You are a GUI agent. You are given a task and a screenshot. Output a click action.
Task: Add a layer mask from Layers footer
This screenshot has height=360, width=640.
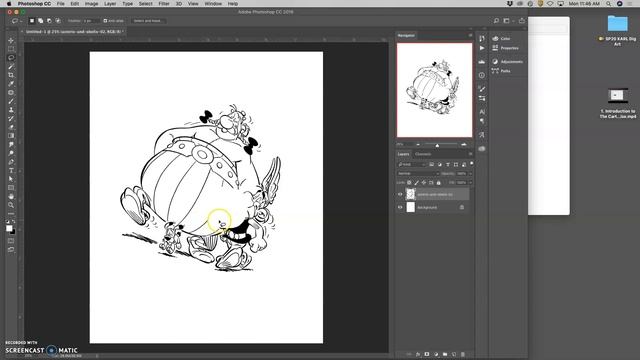click(427, 354)
